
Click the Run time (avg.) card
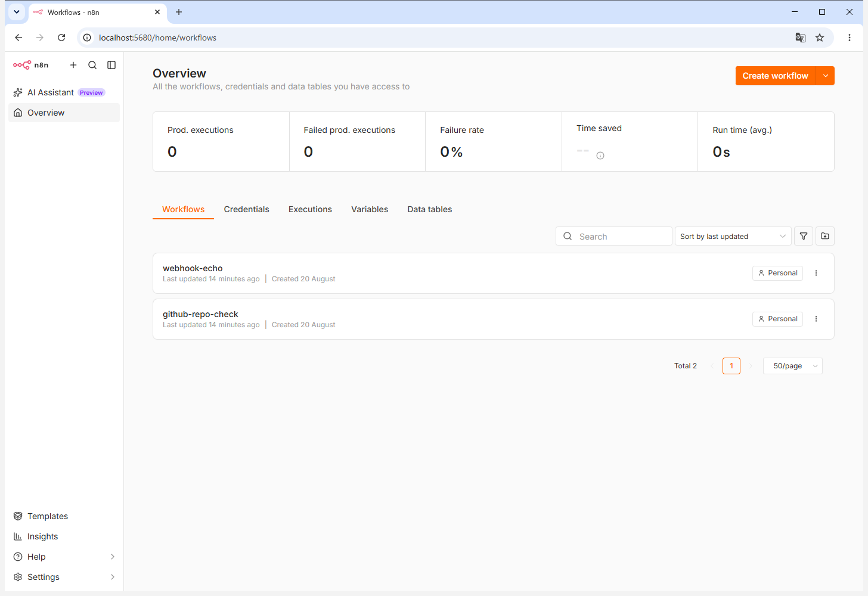[x=766, y=142]
